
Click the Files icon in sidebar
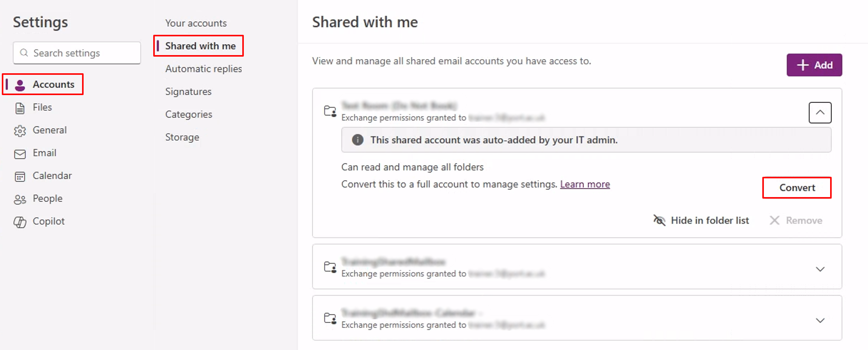[x=20, y=107]
